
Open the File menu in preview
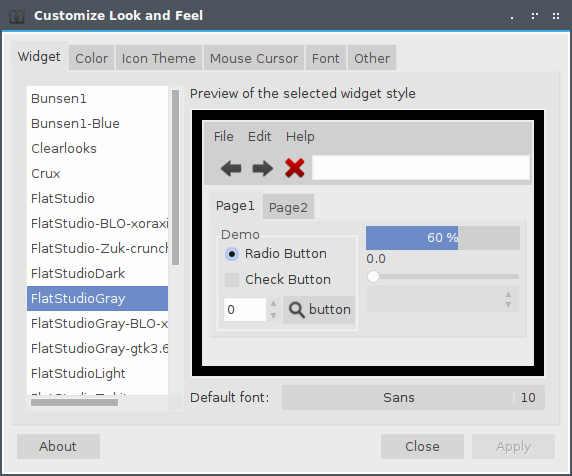pyautogui.click(x=223, y=137)
